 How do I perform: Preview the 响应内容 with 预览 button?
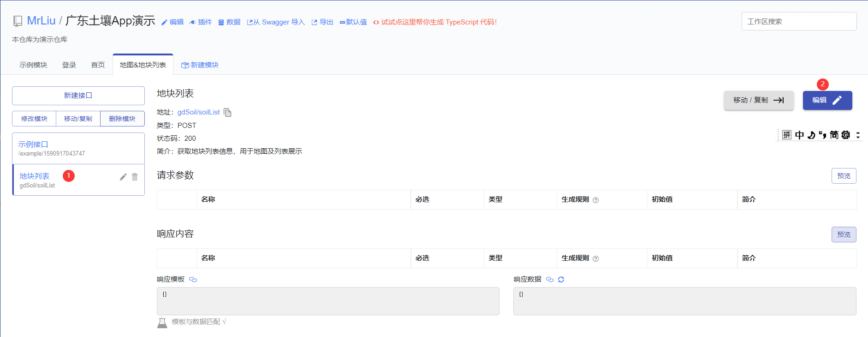tap(844, 235)
